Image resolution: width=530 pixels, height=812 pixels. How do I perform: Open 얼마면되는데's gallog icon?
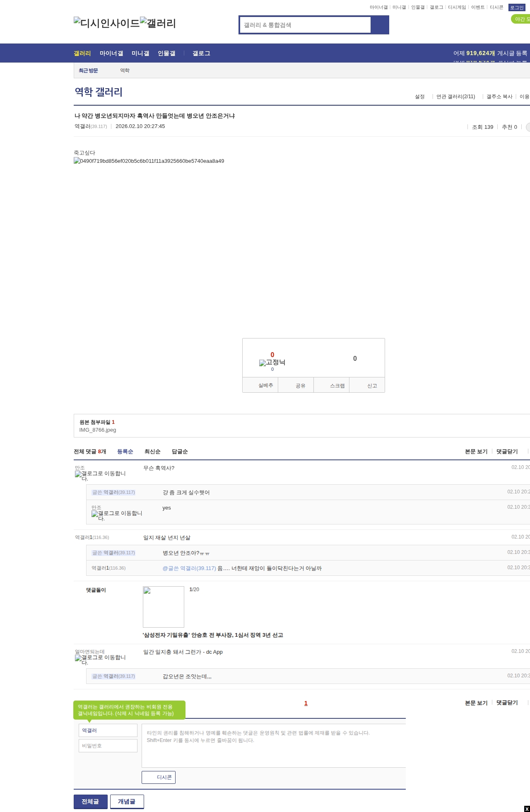coord(100,660)
